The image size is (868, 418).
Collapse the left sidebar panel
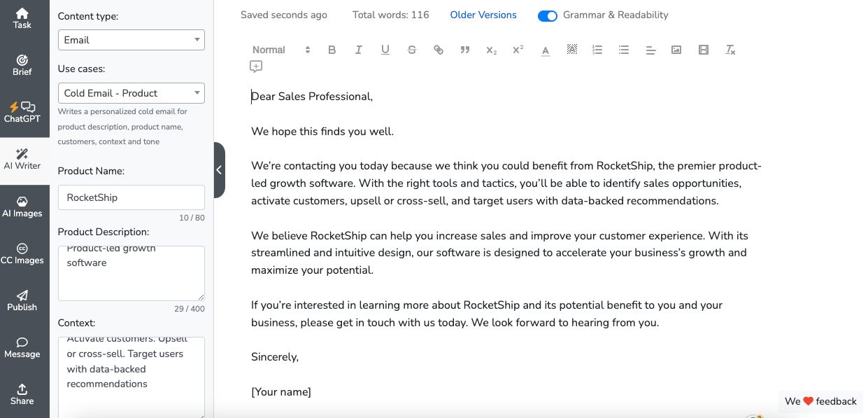pyautogui.click(x=219, y=170)
